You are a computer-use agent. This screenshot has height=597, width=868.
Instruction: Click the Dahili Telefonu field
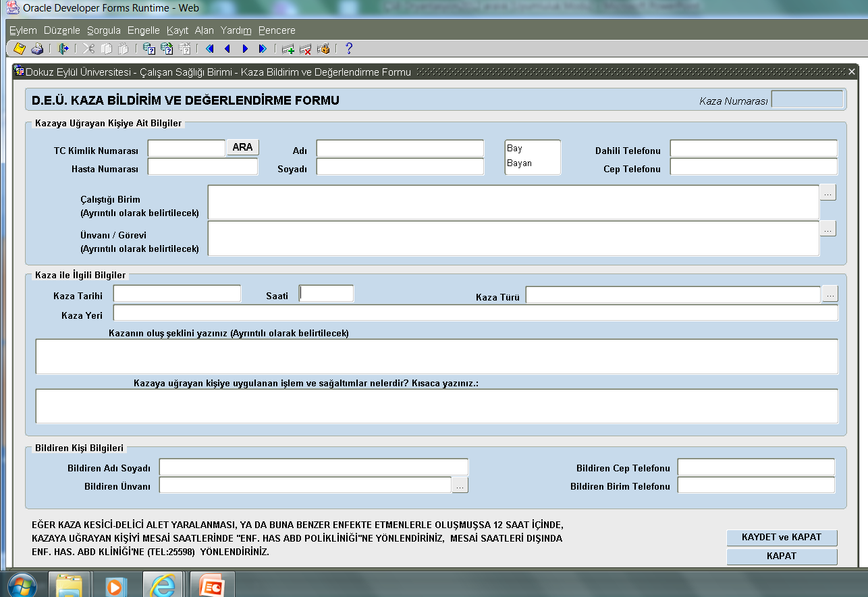tap(754, 148)
